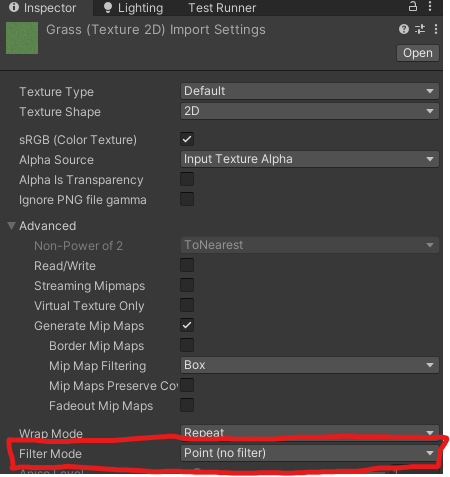Open the Inspector tab options menu
The width and height of the screenshot is (450, 477).
tap(430, 6)
